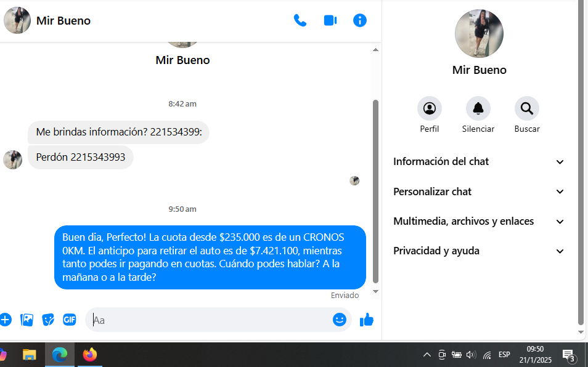Click the chat conversation scrollbar
The image size is (588, 367).
tap(375, 191)
